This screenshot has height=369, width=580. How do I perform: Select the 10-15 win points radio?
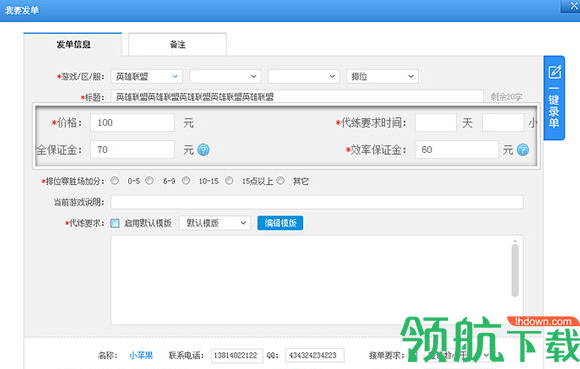click(x=186, y=180)
